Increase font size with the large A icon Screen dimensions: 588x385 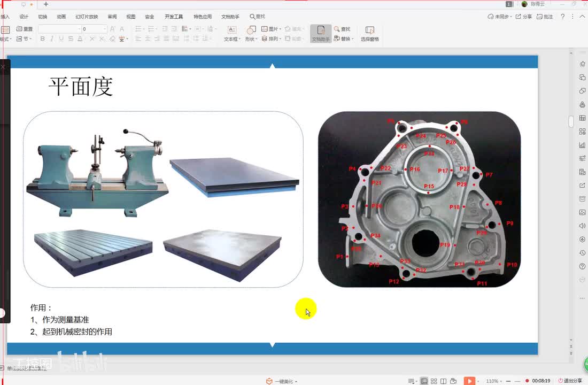112,29
